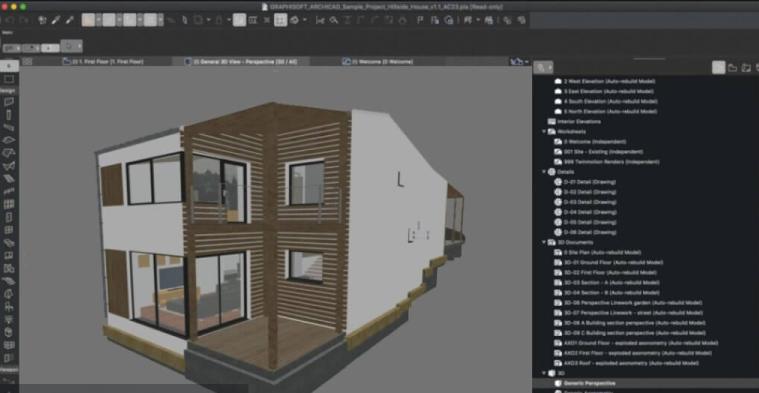Click the flag icon in the top toolbar
The height and width of the screenshot is (393, 759).
tap(420, 20)
